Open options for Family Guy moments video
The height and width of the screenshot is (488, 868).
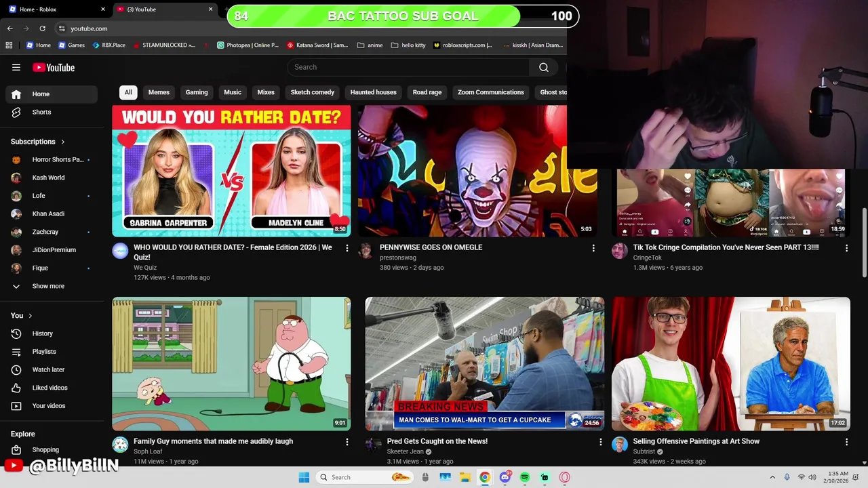(347, 442)
